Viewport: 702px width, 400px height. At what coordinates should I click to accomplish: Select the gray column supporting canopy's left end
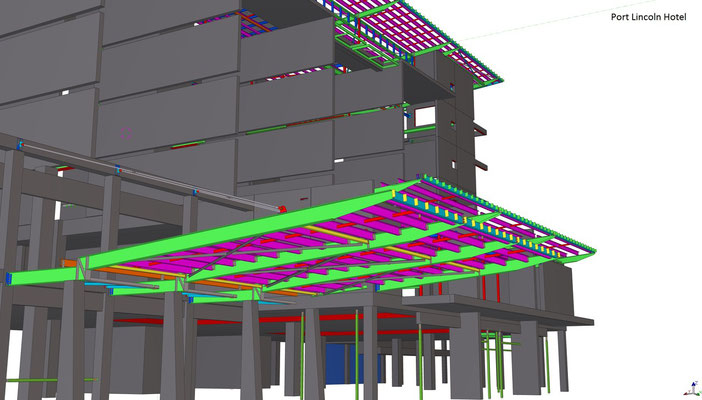pyautogui.click(x=71, y=340)
